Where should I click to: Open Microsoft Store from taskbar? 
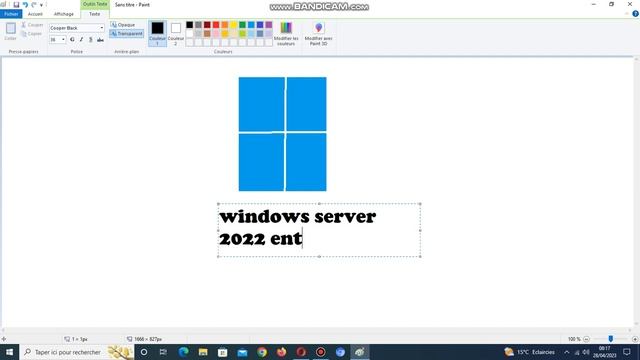[222, 352]
